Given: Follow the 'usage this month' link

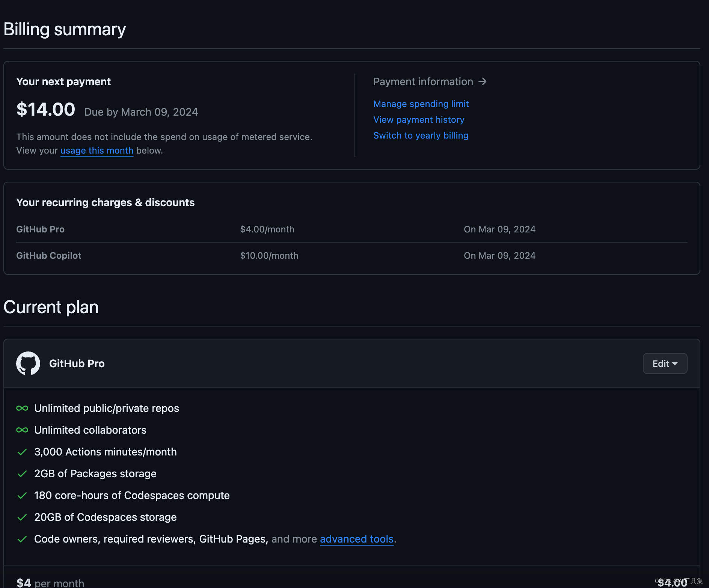Looking at the screenshot, I should pyautogui.click(x=97, y=150).
